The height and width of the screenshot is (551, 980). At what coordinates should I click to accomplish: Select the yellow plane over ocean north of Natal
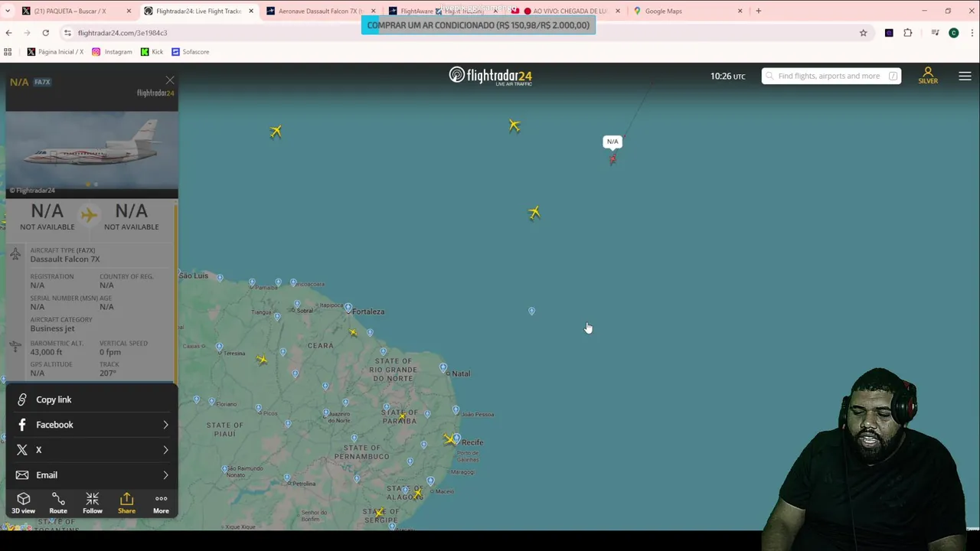point(534,213)
